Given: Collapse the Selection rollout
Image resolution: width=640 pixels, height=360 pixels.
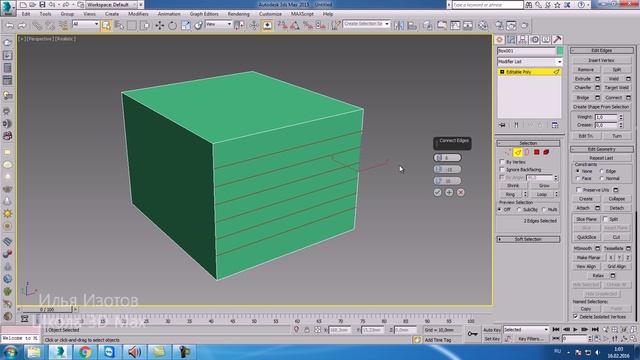Looking at the screenshot, I should click(x=528, y=143).
